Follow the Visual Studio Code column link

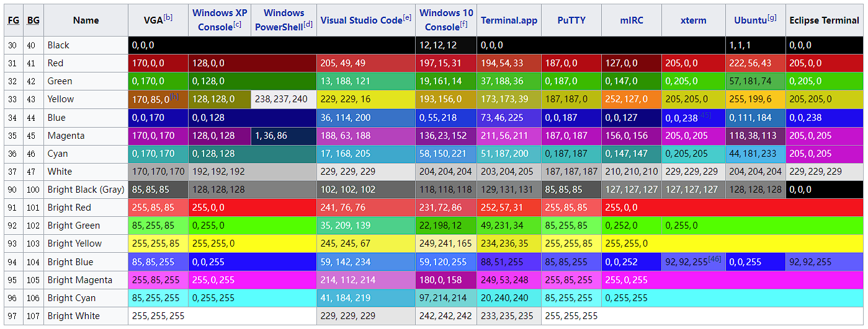click(x=361, y=20)
